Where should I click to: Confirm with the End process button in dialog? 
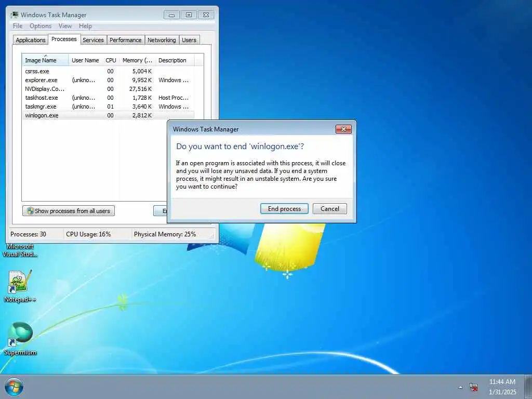tap(284, 209)
